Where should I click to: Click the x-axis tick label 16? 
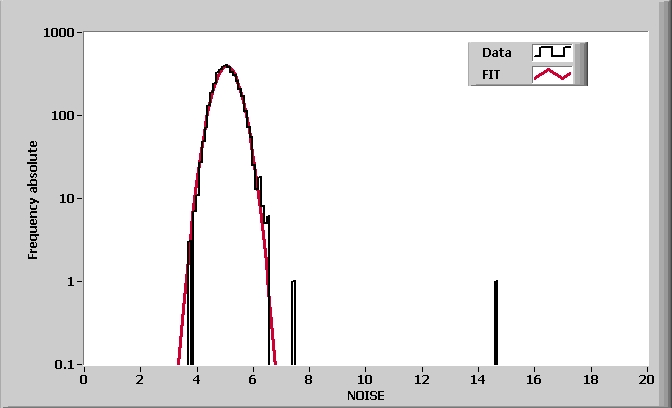534,380
